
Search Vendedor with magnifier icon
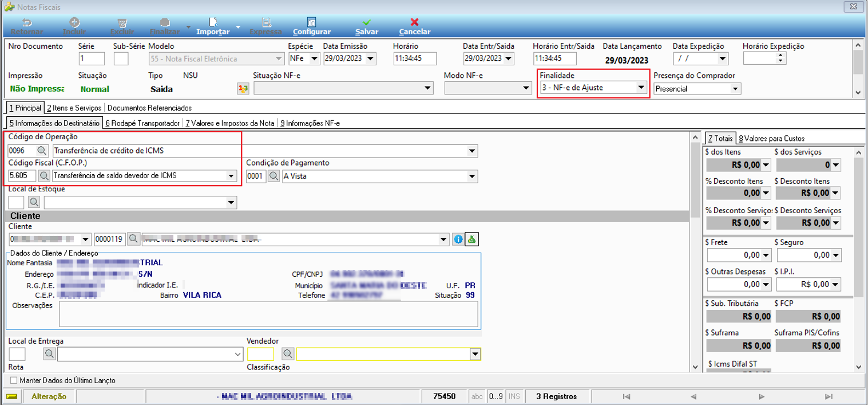point(288,354)
